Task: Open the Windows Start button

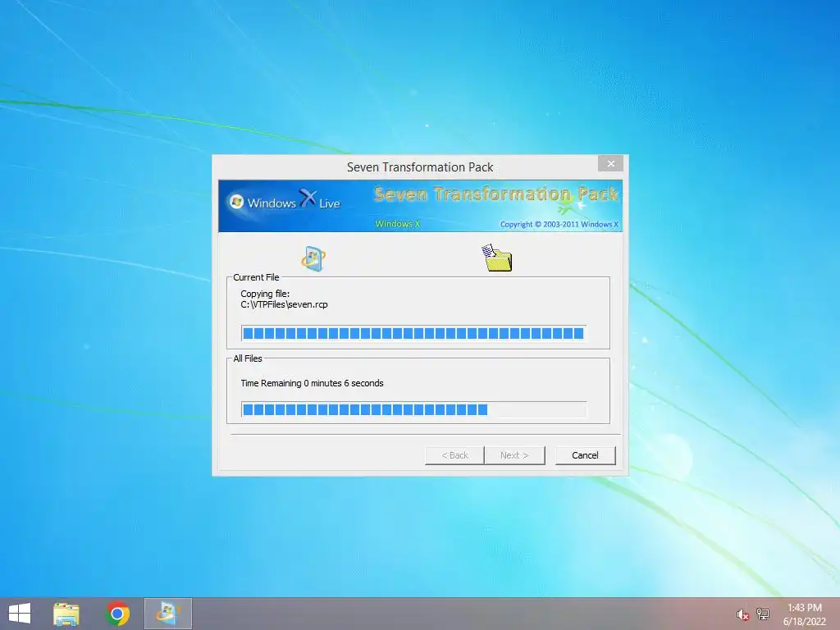Action: (x=20, y=614)
